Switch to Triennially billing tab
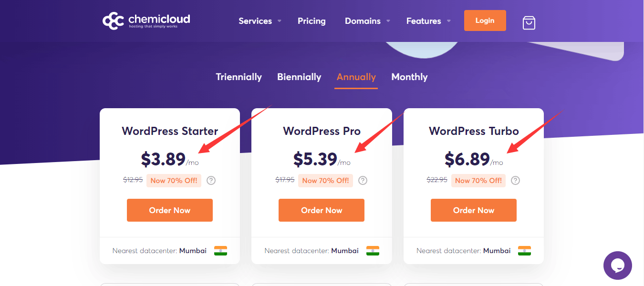The height and width of the screenshot is (286, 644). 239,77
